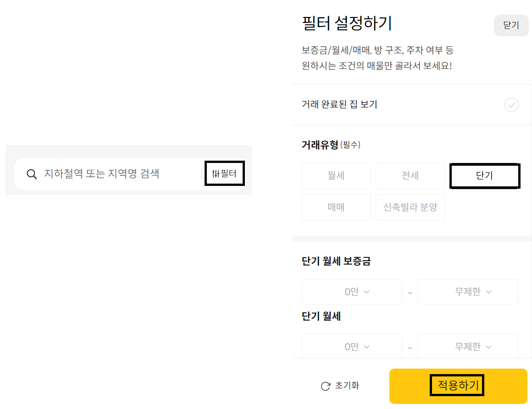Click the 초기화 reset text

tap(347, 386)
